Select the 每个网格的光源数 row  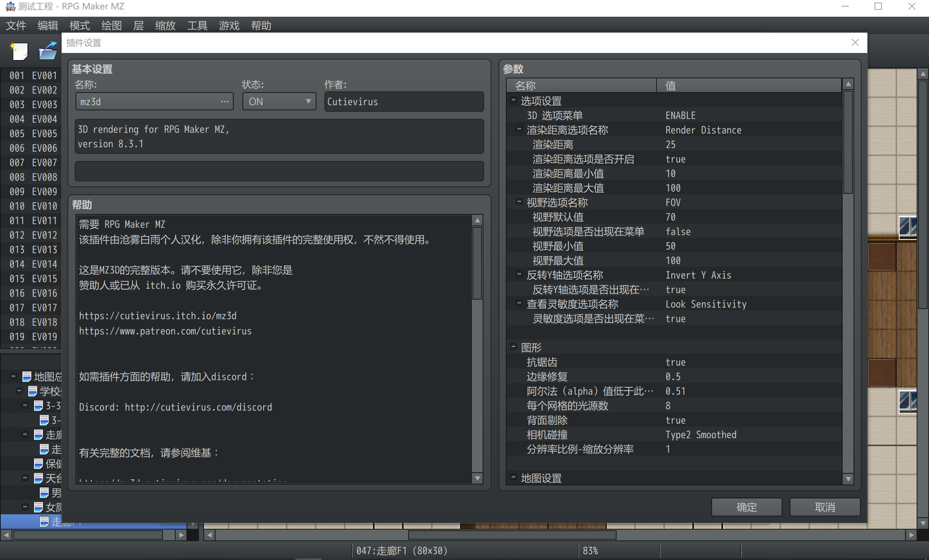(674, 405)
